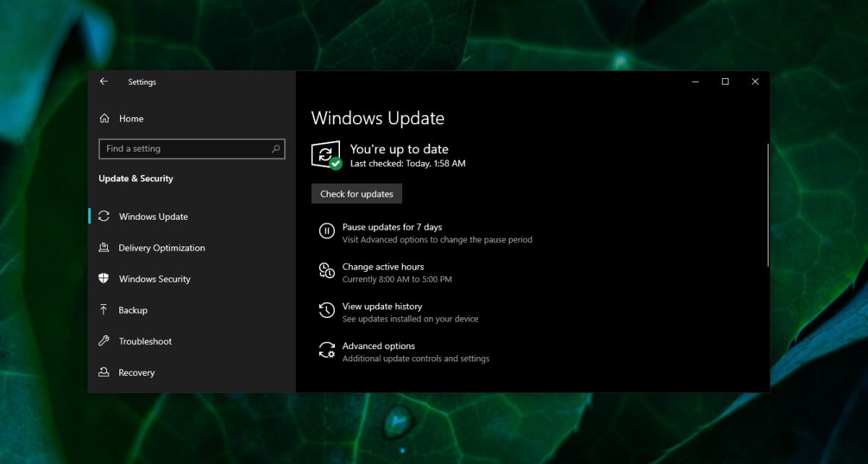Click the Backup upload arrow icon
Viewport: 868px width, 464px height.
104,309
